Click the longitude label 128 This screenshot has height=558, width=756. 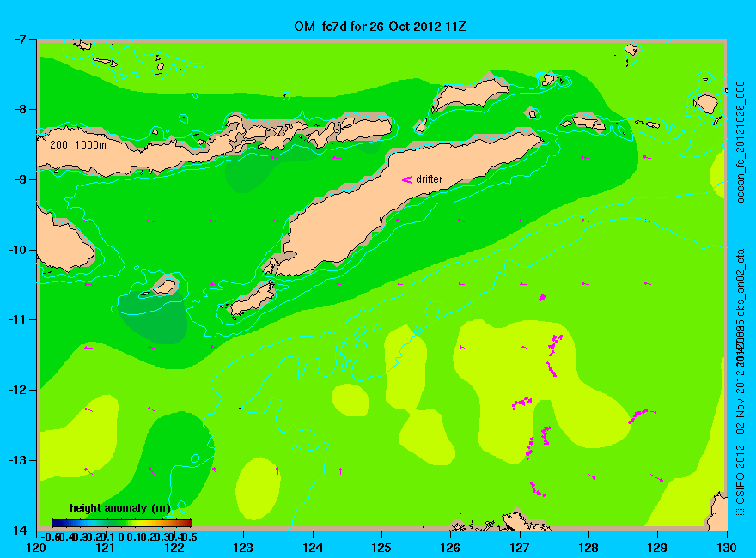coord(588,548)
